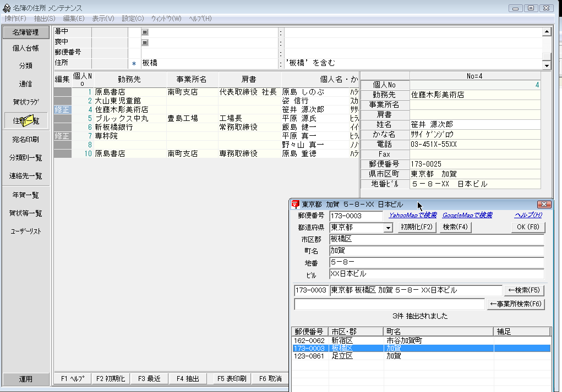Open 通信 in the sidebar

click(26, 84)
